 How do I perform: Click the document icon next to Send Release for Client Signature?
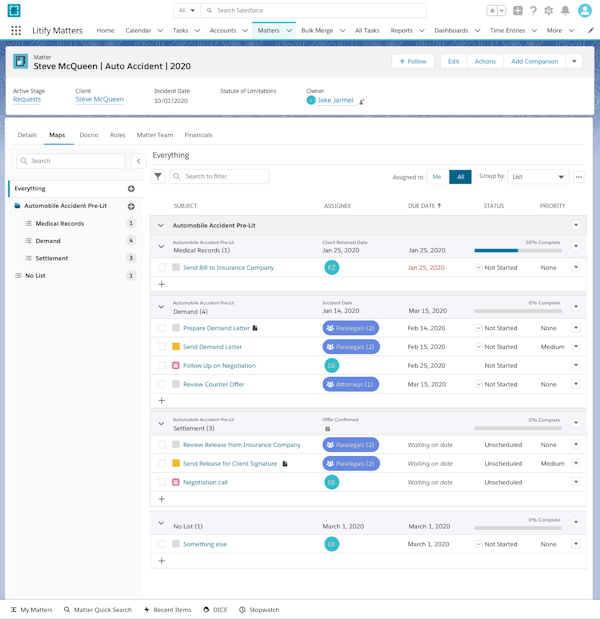pyautogui.click(x=285, y=464)
